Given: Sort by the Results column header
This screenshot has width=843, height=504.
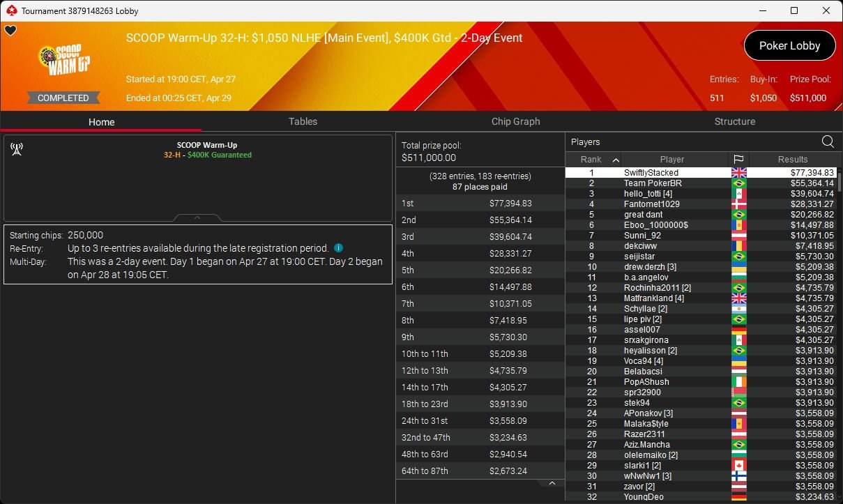Looking at the screenshot, I should point(793,160).
